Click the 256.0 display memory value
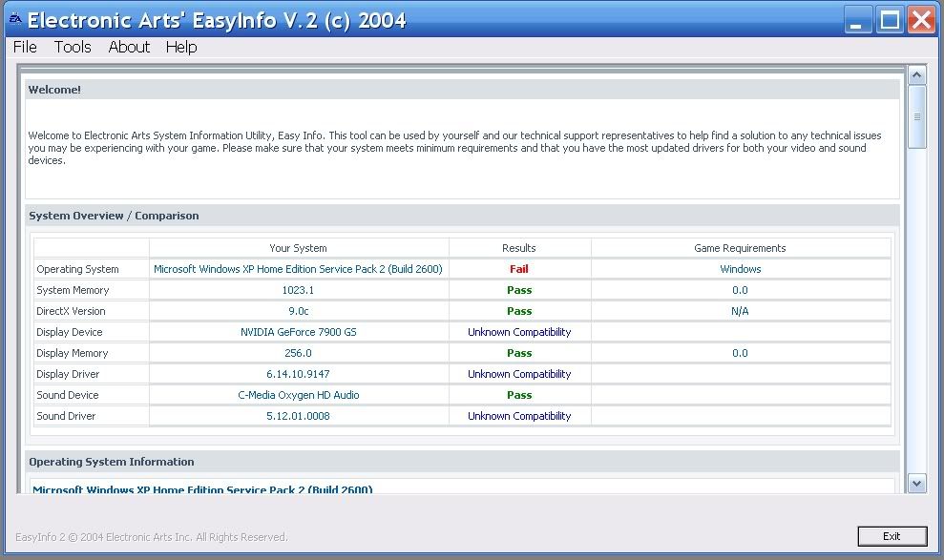The image size is (944, 560). click(x=298, y=353)
